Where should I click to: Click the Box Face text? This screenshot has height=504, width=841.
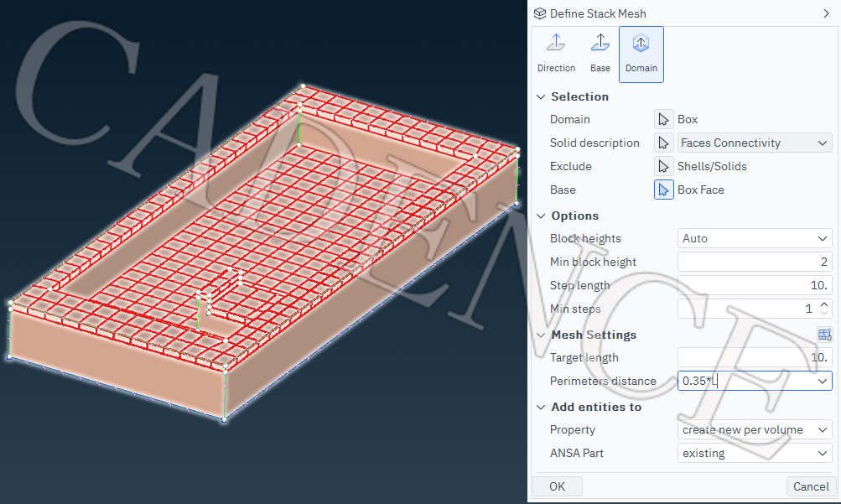pyautogui.click(x=700, y=190)
